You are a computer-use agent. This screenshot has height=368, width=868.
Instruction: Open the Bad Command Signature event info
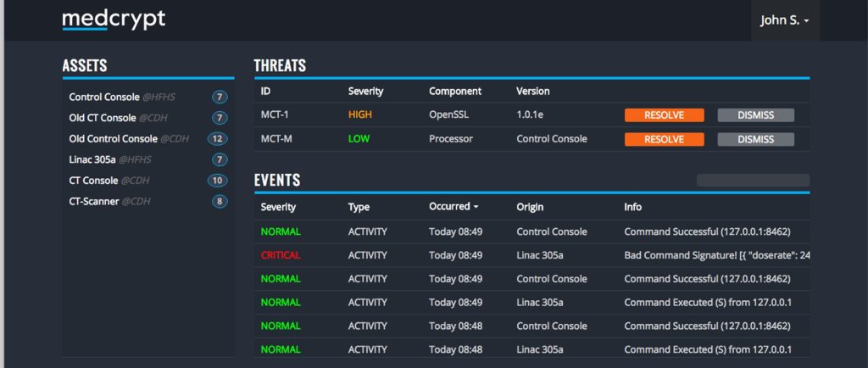point(717,255)
